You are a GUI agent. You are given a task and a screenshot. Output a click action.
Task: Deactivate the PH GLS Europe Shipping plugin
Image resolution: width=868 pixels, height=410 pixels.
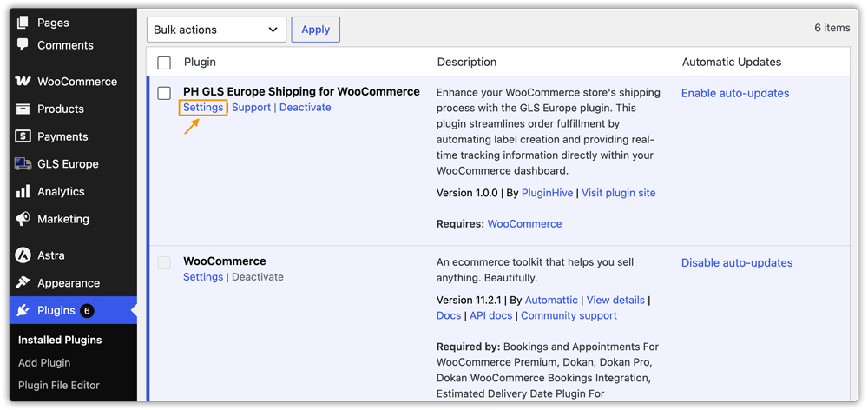(x=305, y=108)
